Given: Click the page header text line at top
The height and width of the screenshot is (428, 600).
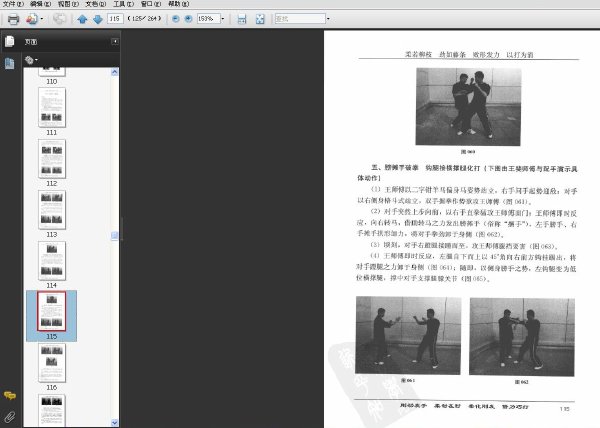Looking at the screenshot, I should click(x=469, y=55).
